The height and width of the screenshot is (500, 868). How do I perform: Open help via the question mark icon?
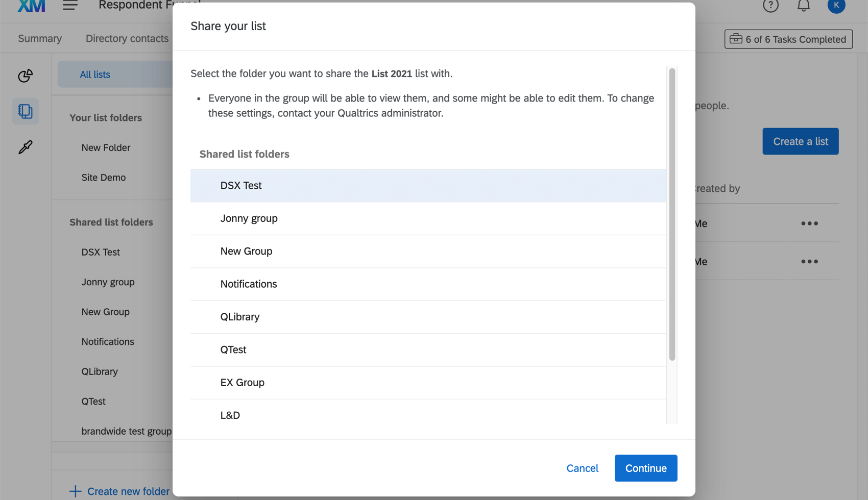pos(770,6)
